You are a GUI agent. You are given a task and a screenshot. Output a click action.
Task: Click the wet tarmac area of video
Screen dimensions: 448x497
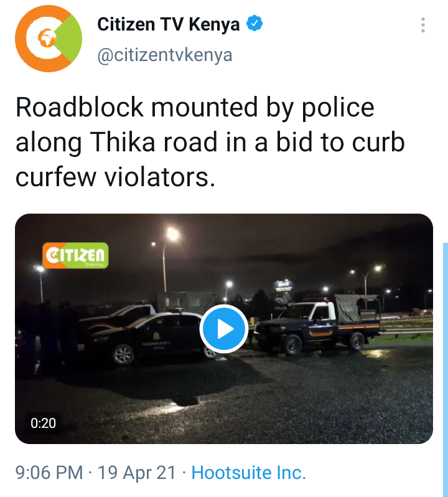coord(253,399)
